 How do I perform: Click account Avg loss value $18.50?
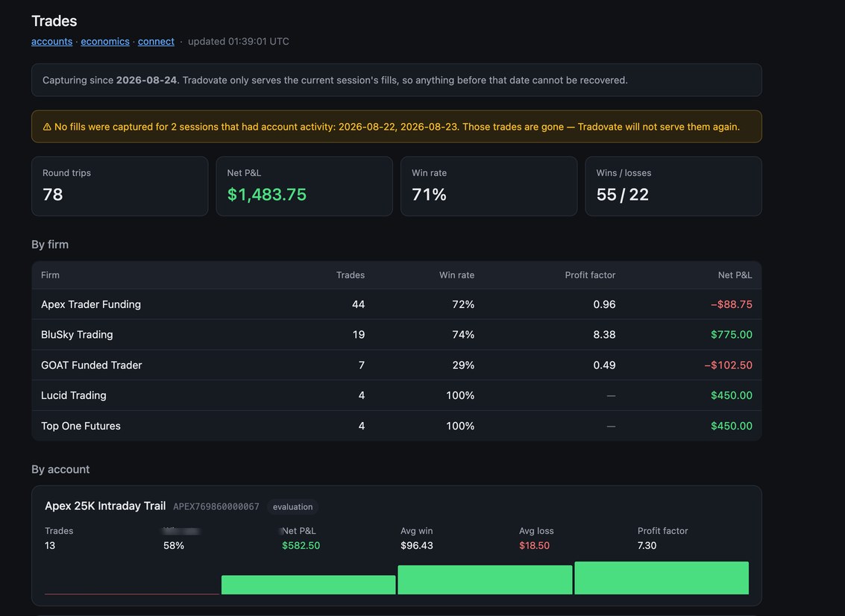(534, 545)
